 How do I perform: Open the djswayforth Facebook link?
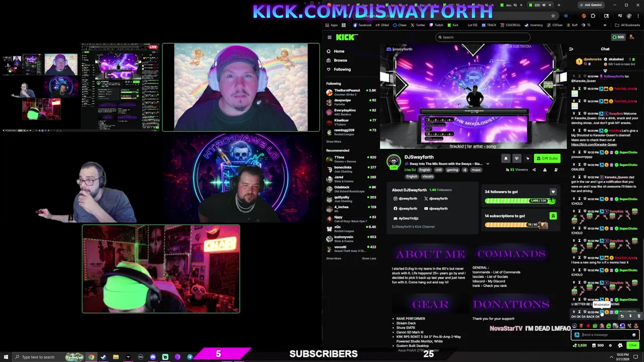406,209
